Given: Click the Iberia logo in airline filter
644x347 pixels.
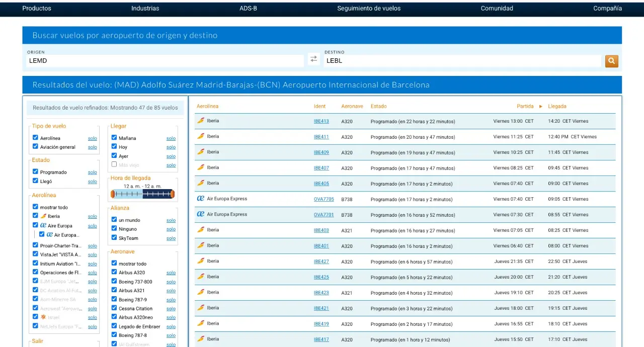Looking at the screenshot, I should tap(43, 216).
